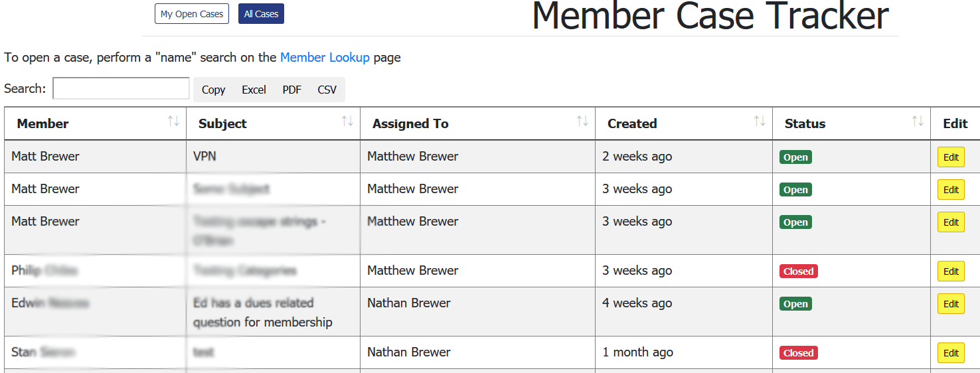Screen dimensions: 980x373
Task: Click into the Search input field
Action: pyautogui.click(x=121, y=89)
